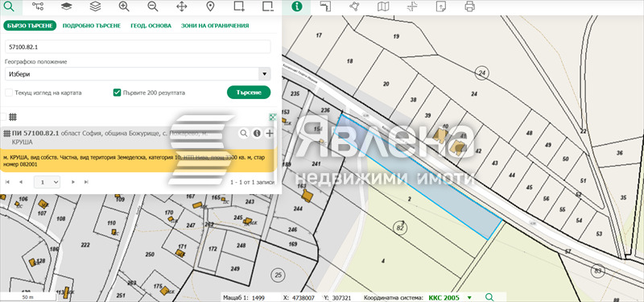The image size is (644, 302).
Task: Click the green 'Търсене' button
Action: coord(249,93)
